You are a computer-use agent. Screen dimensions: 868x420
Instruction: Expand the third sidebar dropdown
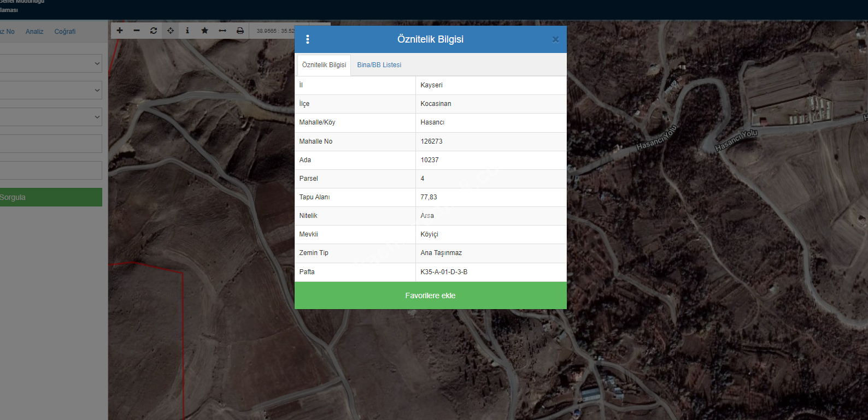[51, 117]
